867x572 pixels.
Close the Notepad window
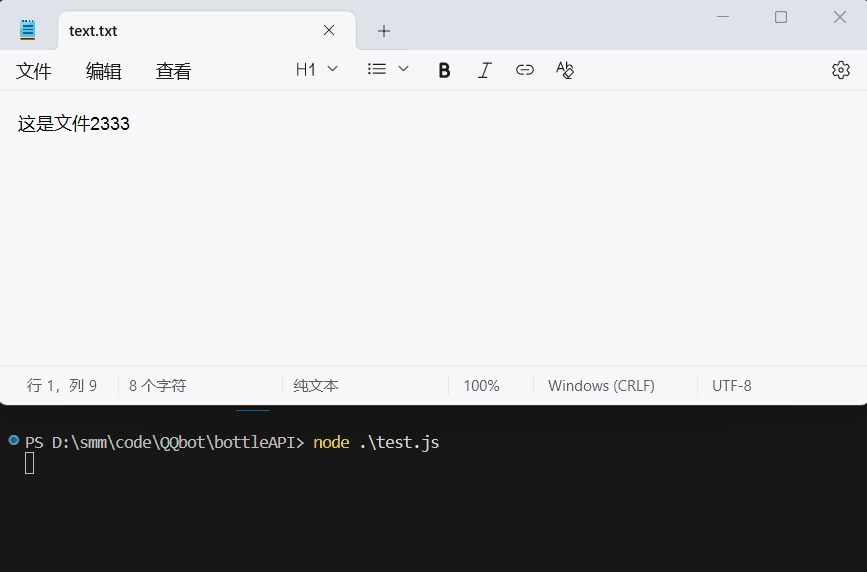pos(840,17)
